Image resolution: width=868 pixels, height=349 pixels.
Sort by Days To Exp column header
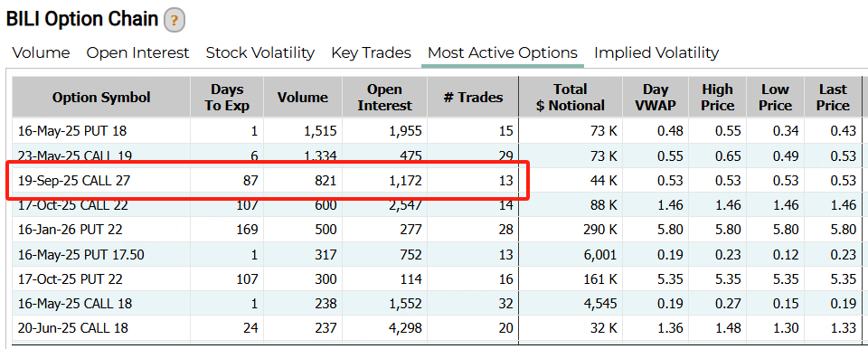click(x=227, y=98)
